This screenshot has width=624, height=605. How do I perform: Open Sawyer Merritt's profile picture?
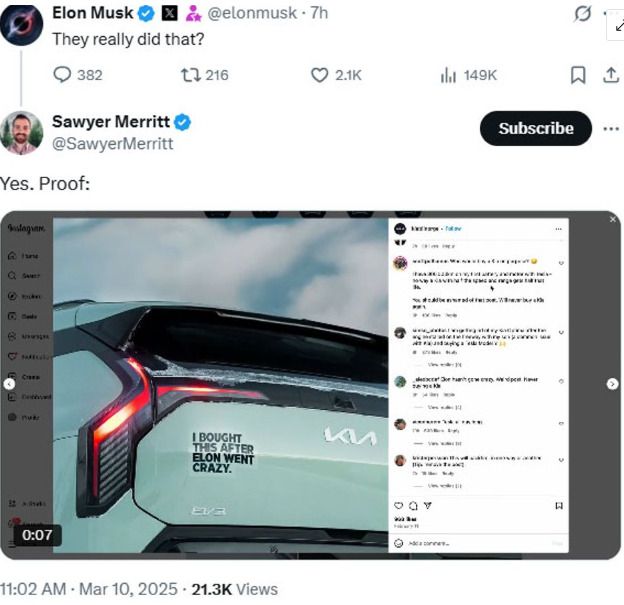pyautogui.click(x=21, y=133)
